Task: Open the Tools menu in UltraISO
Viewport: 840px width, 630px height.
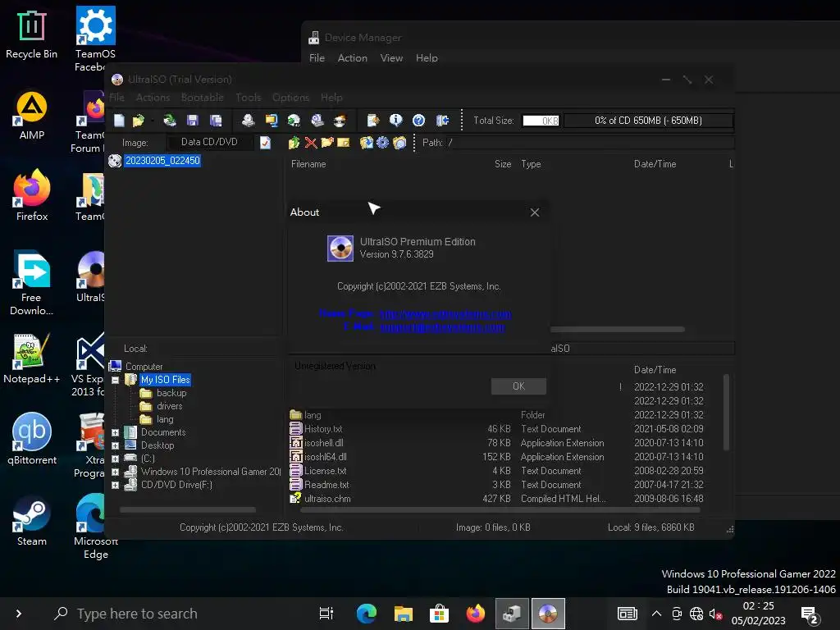Action: [x=249, y=98]
